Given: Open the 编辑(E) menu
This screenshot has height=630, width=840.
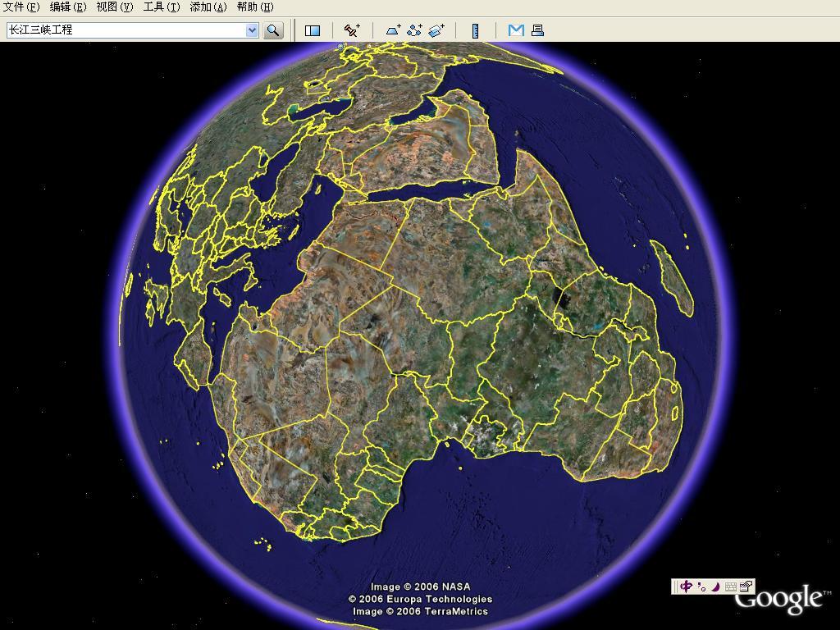Looking at the screenshot, I should tap(68, 7).
